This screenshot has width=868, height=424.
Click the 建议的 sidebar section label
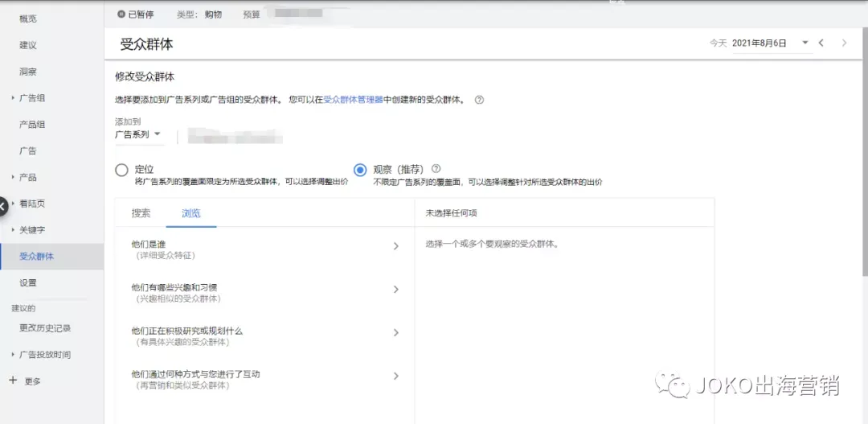[x=23, y=308]
